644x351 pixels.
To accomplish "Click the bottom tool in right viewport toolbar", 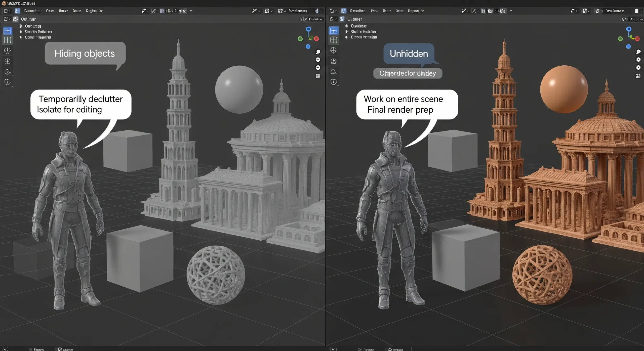I will [334, 82].
